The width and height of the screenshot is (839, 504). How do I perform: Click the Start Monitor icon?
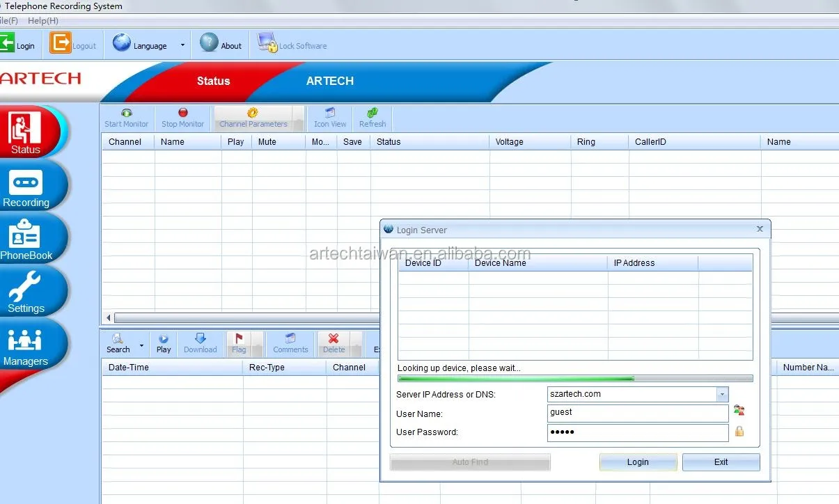point(126,113)
